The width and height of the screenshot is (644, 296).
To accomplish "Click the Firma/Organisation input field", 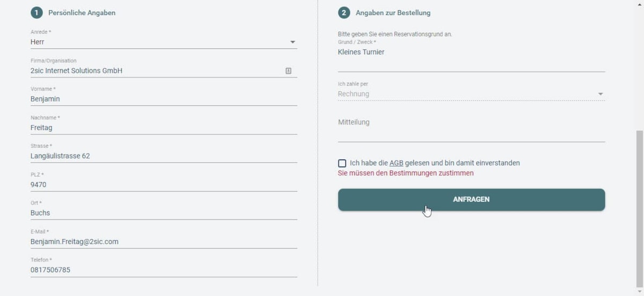I will (x=156, y=71).
